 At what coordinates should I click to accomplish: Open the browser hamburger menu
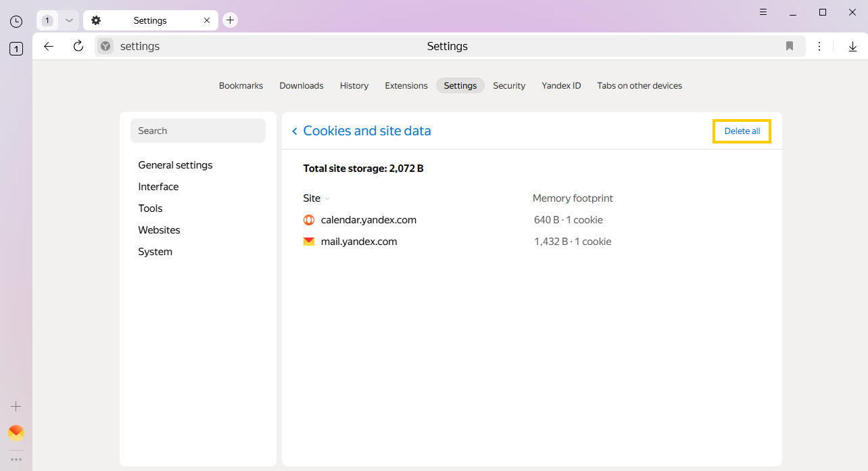pyautogui.click(x=763, y=12)
